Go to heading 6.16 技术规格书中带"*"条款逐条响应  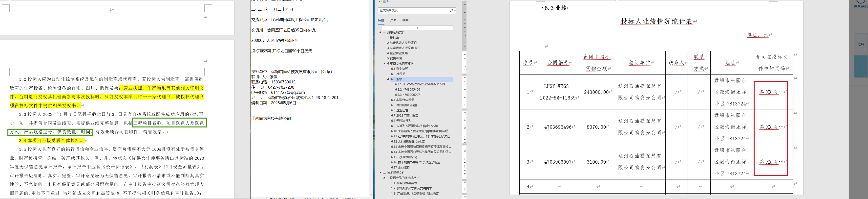[x=415, y=162]
